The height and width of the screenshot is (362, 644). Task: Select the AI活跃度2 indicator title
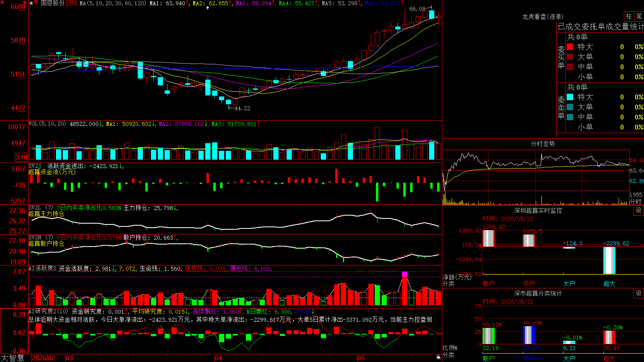click(42, 268)
